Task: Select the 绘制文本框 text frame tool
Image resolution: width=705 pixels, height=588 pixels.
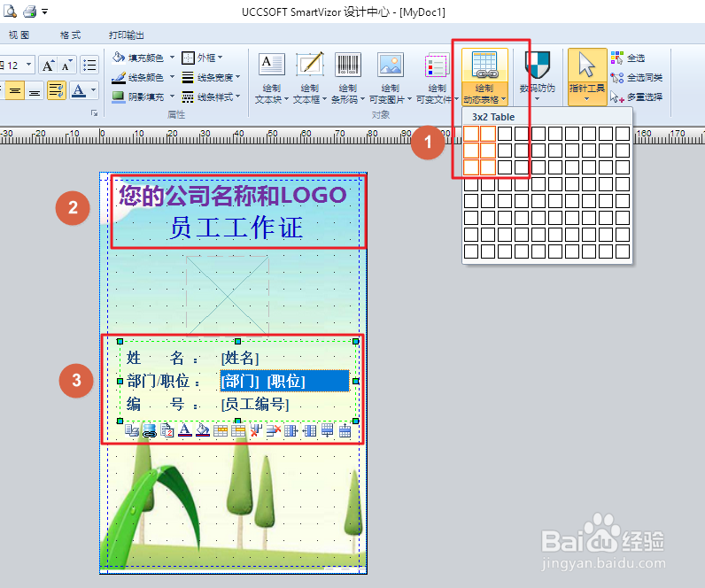Action: tap(310, 78)
